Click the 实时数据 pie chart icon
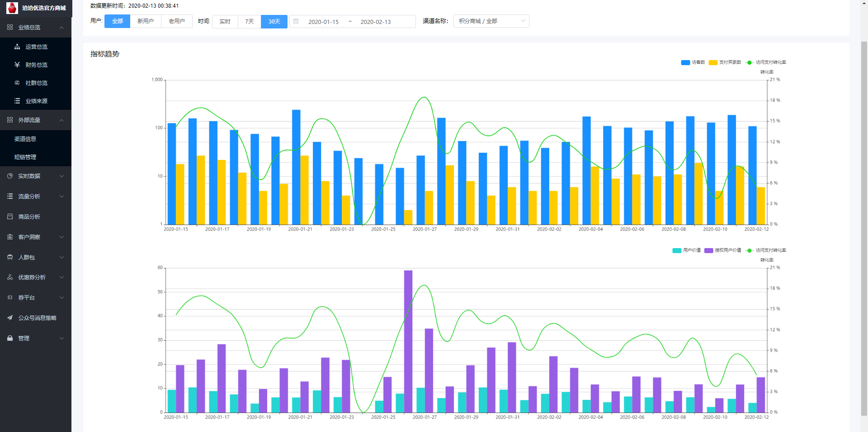The width and height of the screenshot is (868, 432). tap(10, 176)
